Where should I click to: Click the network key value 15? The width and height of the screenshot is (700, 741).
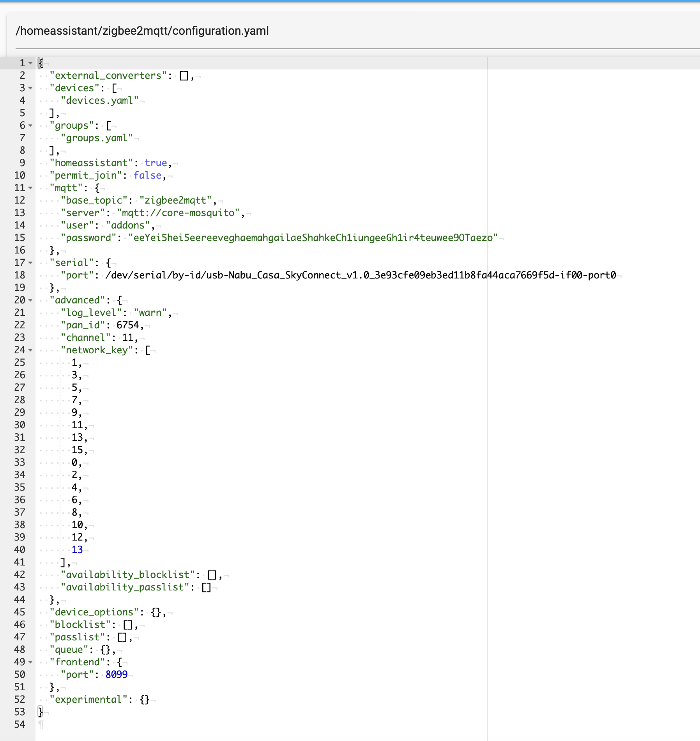77,450
